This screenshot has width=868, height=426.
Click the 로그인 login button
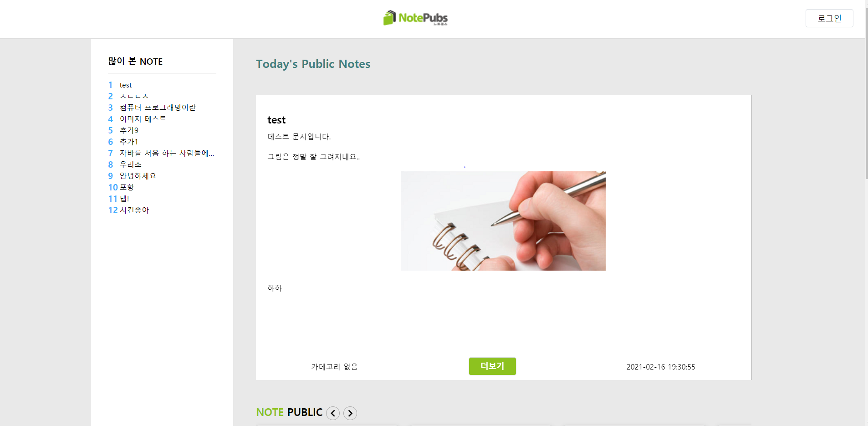point(829,18)
